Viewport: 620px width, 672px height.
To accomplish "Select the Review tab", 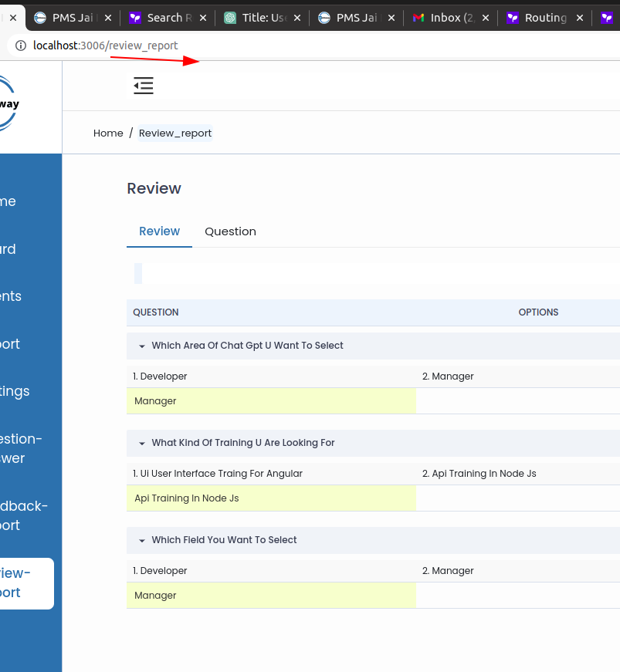I will (x=159, y=231).
